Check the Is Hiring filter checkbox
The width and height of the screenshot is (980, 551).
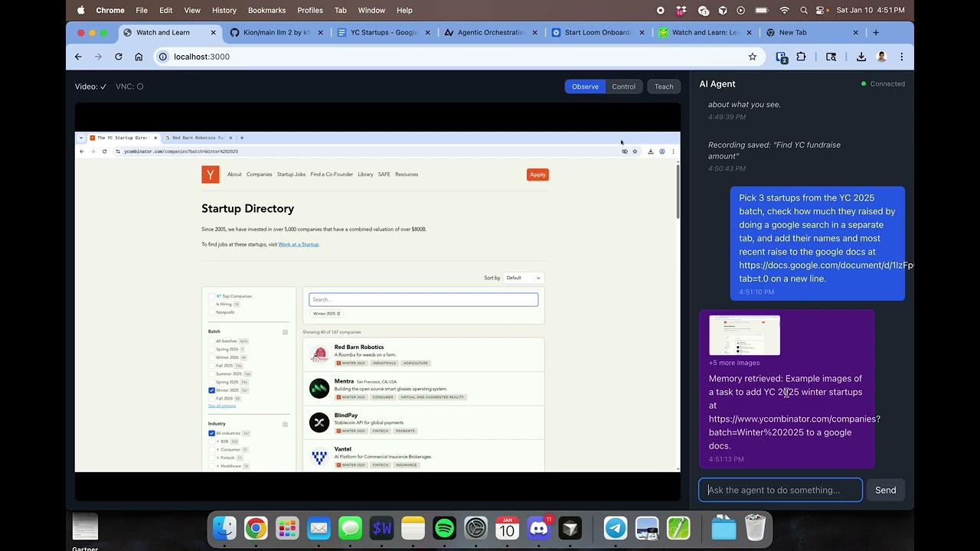pyautogui.click(x=212, y=304)
